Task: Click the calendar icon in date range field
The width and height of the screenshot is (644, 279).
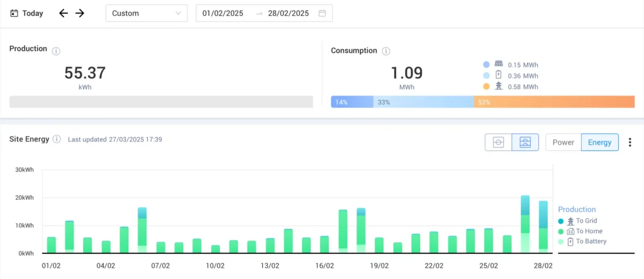Action: (323, 13)
